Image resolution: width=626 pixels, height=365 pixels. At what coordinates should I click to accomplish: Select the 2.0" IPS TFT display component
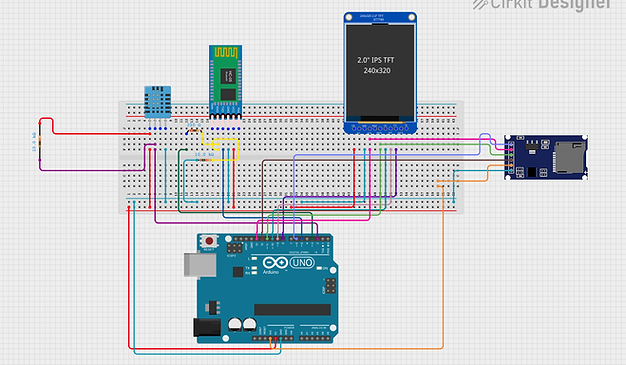380,73
